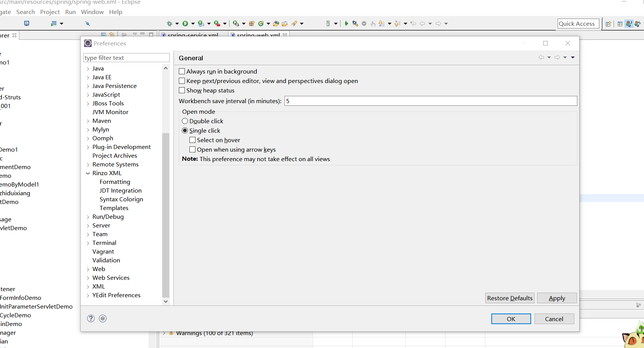Click the Apply button
Image resolution: width=644 pixels, height=348 pixels.
[x=557, y=298]
